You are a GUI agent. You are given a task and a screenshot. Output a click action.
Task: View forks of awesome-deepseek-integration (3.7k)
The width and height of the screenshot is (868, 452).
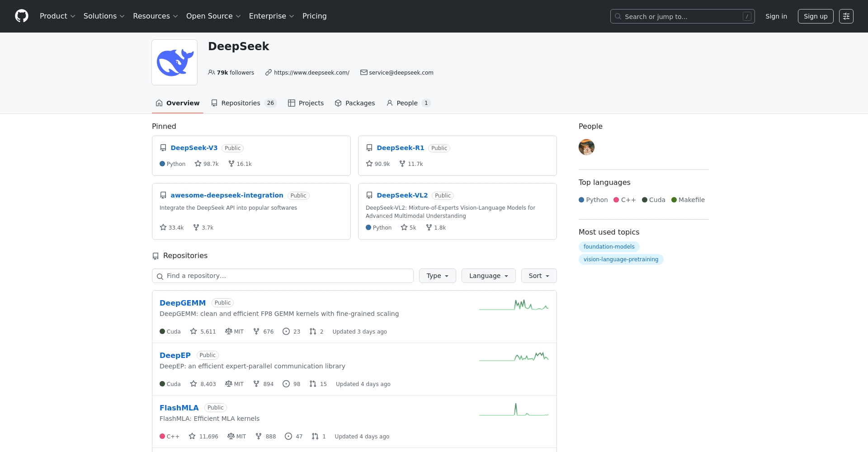point(203,228)
